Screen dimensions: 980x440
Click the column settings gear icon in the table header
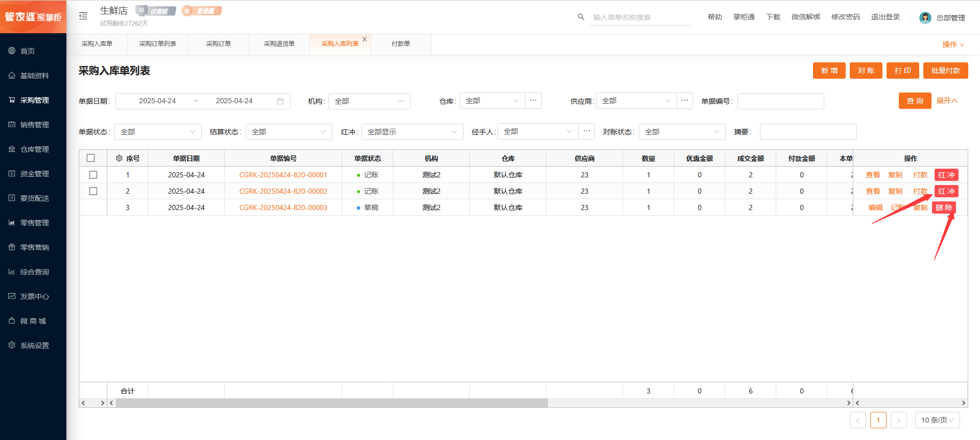pos(119,158)
